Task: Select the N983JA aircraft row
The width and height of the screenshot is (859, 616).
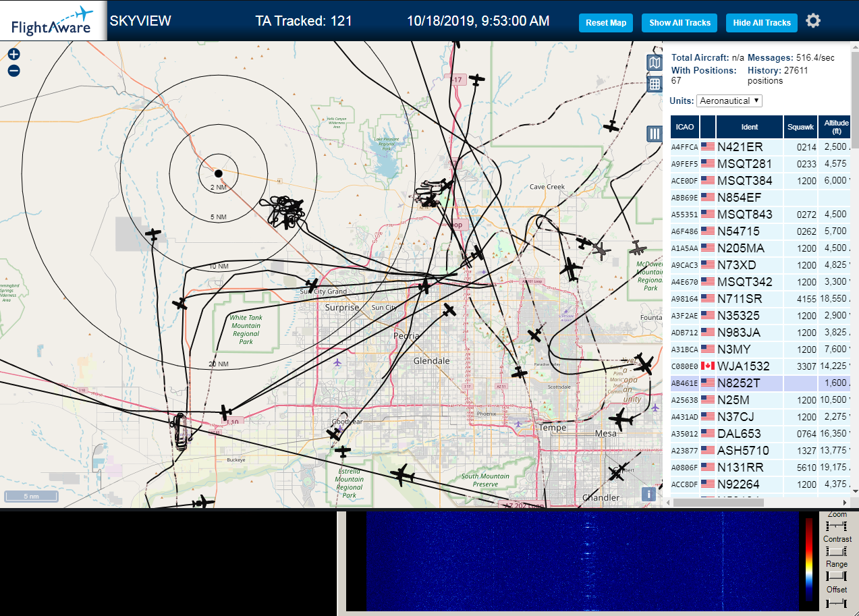Action: [760, 333]
